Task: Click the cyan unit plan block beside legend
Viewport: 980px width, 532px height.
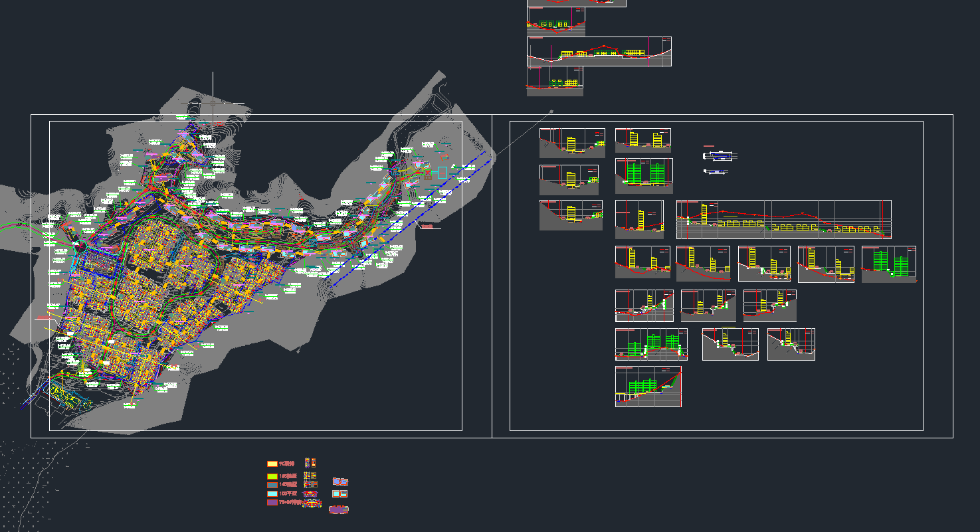Action: pyautogui.click(x=340, y=494)
